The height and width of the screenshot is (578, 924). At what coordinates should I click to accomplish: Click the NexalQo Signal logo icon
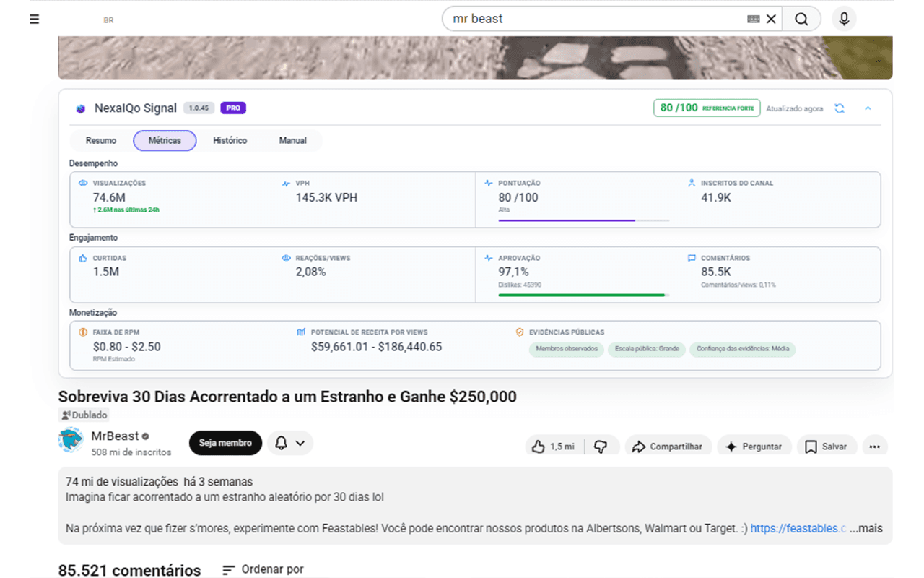[81, 108]
